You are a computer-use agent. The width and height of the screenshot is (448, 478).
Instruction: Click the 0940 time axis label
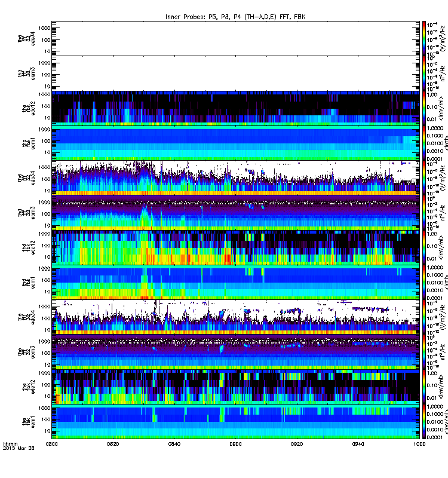click(x=358, y=444)
